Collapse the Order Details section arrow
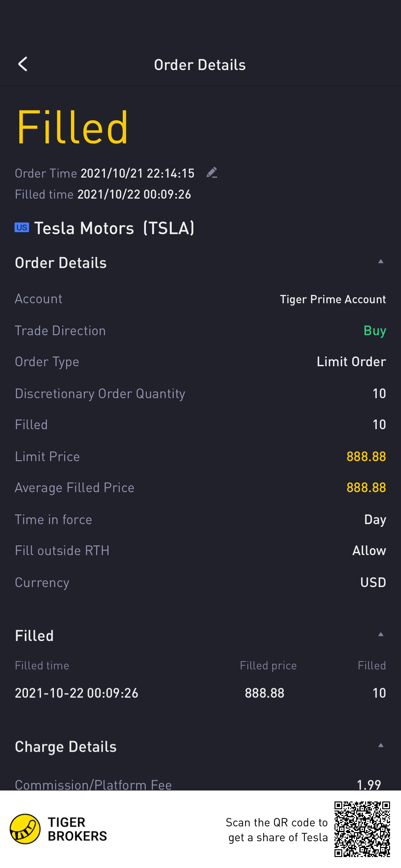This screenshot has width=401, height=868. [381, 262]
